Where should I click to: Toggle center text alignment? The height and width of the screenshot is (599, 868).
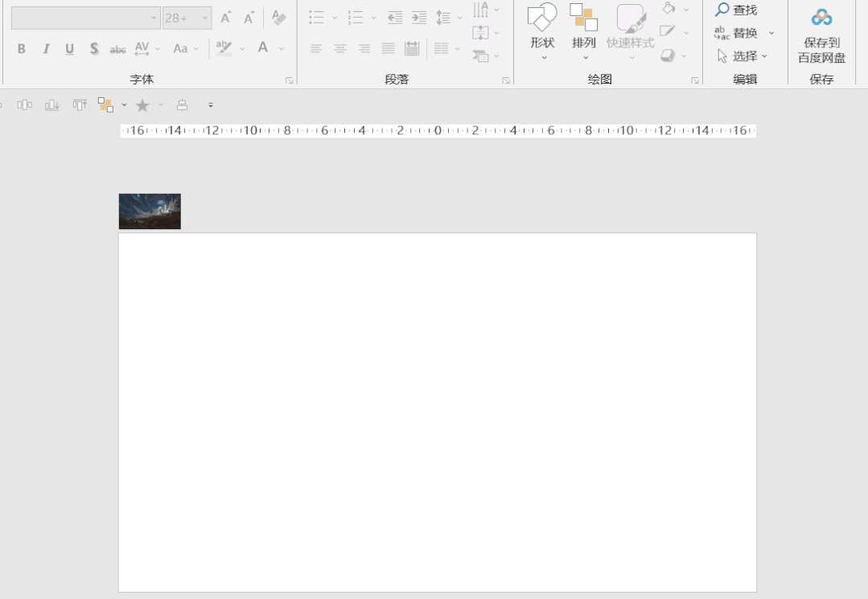pos(340,49)
